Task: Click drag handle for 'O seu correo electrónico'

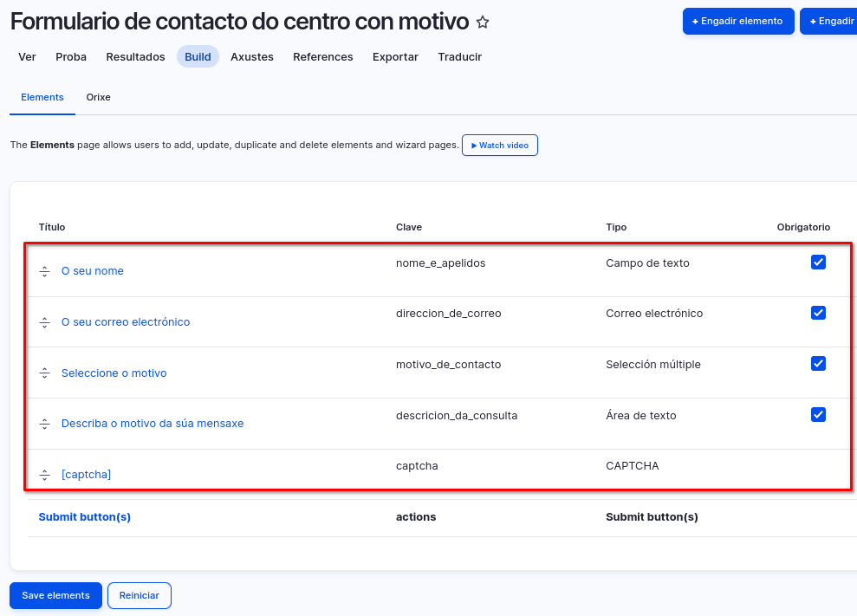Action: [x=45, y=322]
